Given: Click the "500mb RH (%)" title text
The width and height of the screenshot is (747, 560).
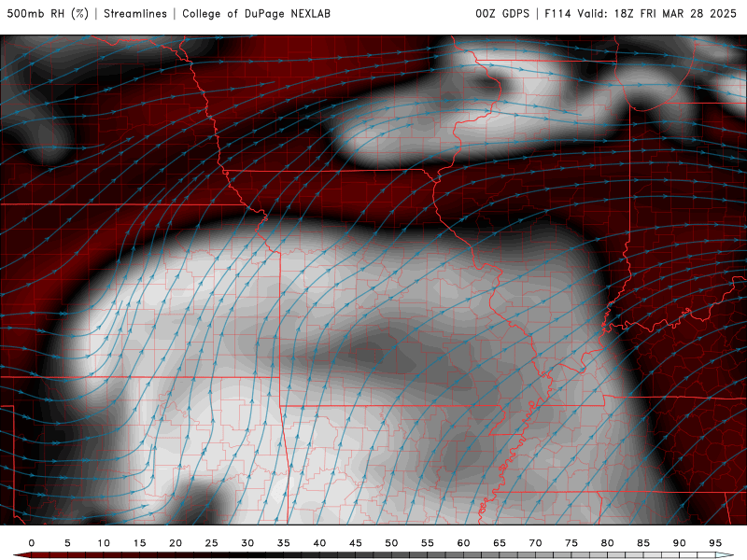Looking at the screenshot, I should click(48, 14).
